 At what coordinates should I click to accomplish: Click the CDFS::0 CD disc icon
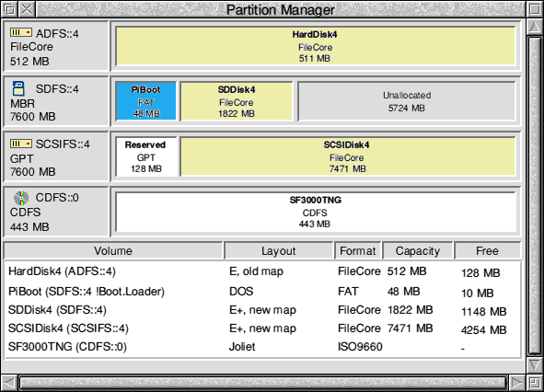click(21, 198)
